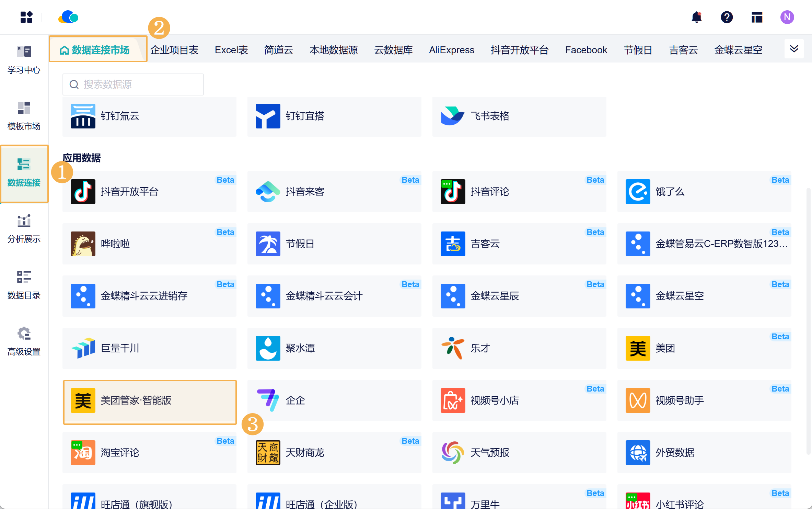Click the layout panel icon in header
This screenshot has width=812, height=509.
(757, 17)
